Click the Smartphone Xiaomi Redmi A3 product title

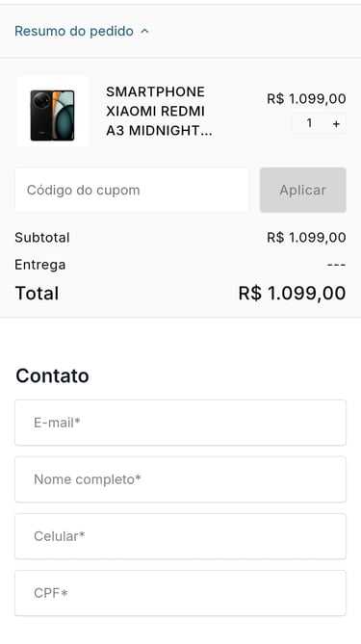[x=160, y=111]
